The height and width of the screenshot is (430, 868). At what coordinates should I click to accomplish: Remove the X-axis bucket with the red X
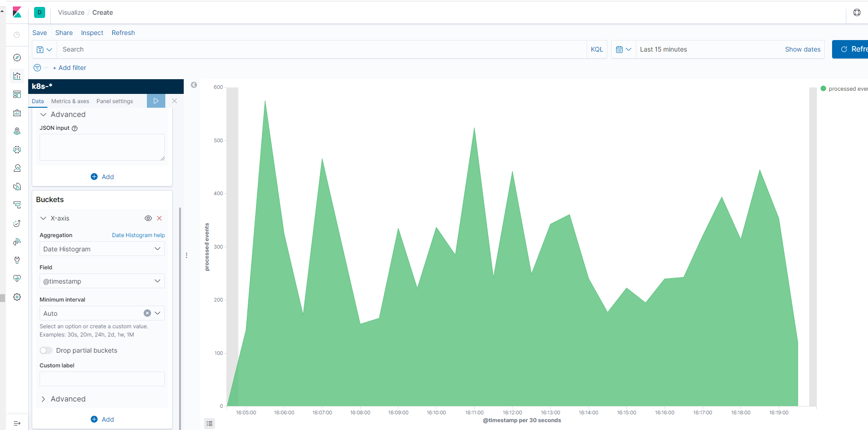click(x=159, y=218)
